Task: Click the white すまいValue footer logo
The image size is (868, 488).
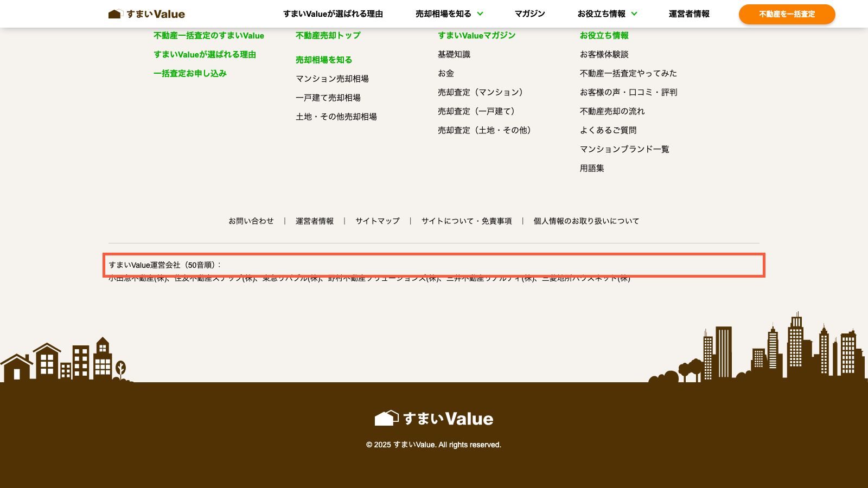Action: [x=434, y=419]
